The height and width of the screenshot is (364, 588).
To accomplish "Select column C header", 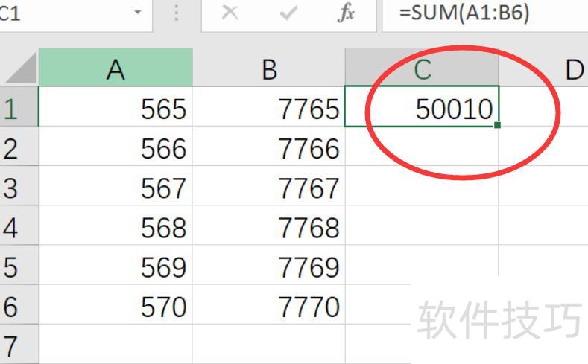I will 422,68.
